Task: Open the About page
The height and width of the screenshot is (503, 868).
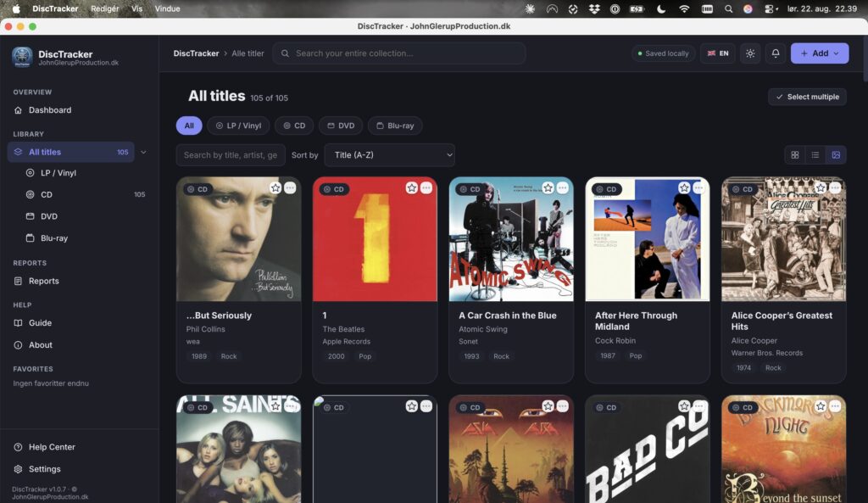Action: click(x=79, y=344)
